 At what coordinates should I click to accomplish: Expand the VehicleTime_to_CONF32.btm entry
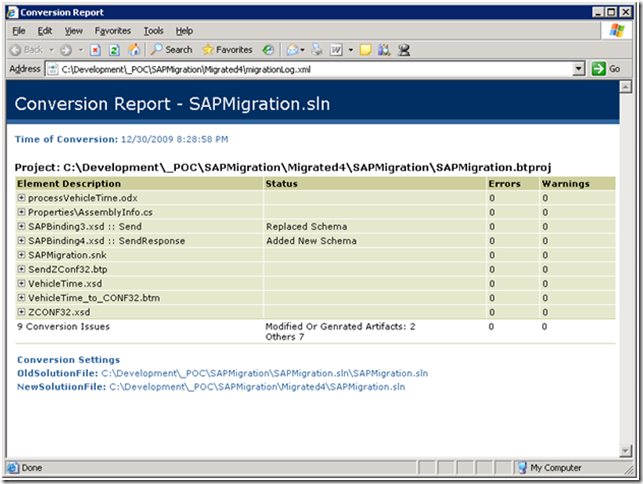pyautogui.click(x=21, y=298)
